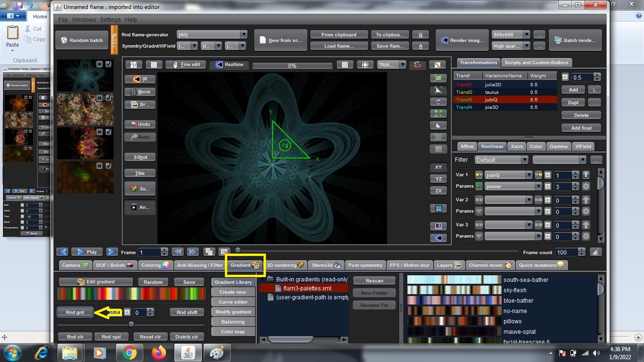Viewport: 644px width, 362px height.
Task: Collapse the Built-in gradients tree folder
Action: [x=264, y=279]
